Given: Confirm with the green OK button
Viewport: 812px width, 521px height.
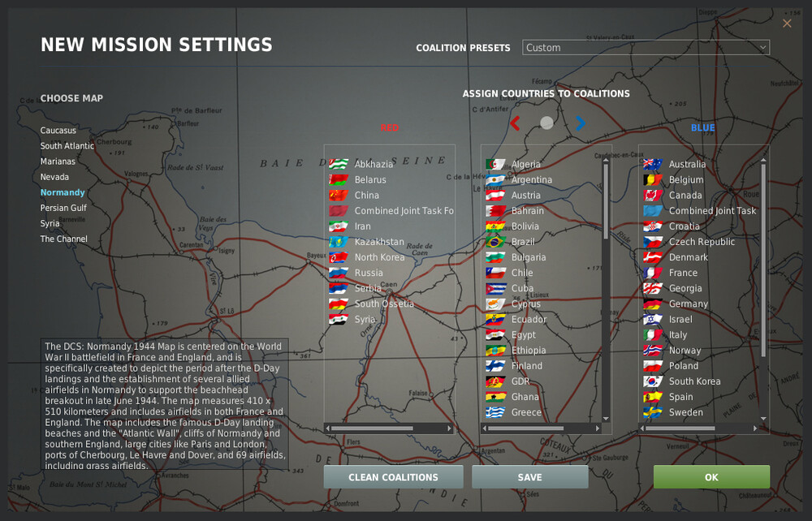Looking at the screenshot, I should point(711,477).
